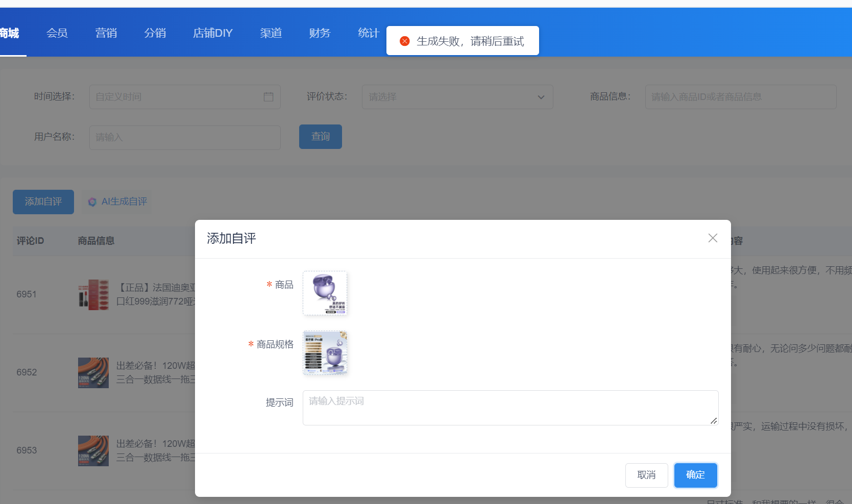Click the cable product image in row 6953
The image size is (852, 504).
pyautogui.click(x=93, y=451)
